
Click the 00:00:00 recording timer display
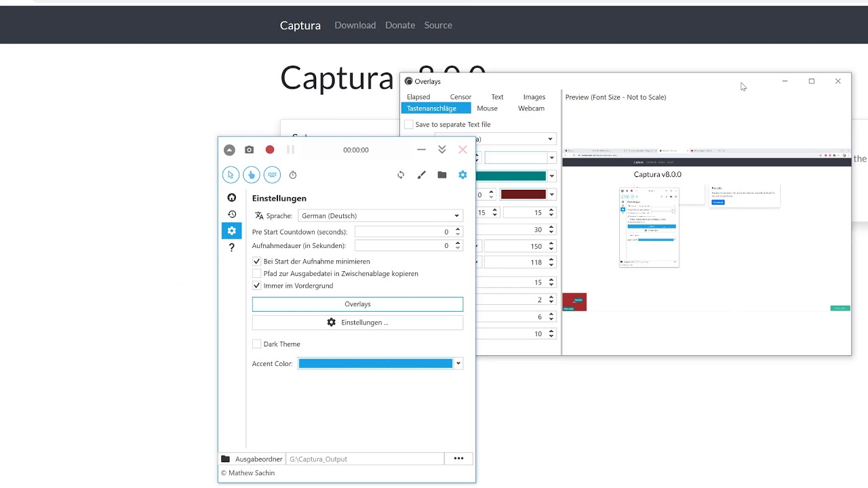point(356,150)
